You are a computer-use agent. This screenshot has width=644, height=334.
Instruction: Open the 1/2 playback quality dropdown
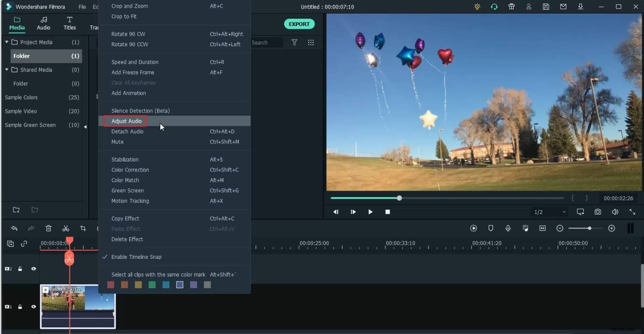click(x=550, y=212)
